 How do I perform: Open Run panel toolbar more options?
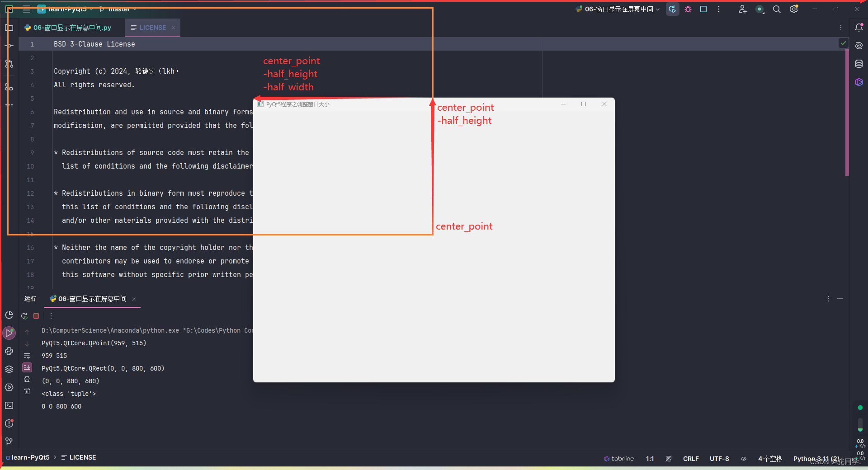(x=51, y=316)
